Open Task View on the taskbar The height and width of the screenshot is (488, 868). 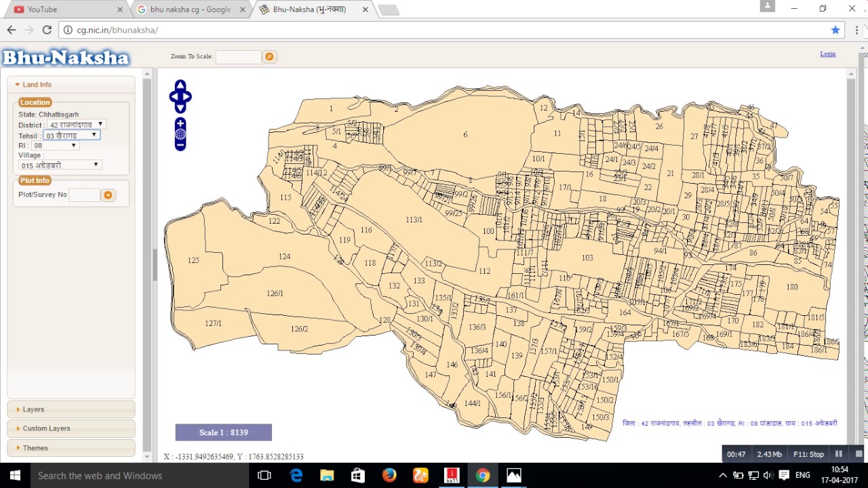coord(265,476)
